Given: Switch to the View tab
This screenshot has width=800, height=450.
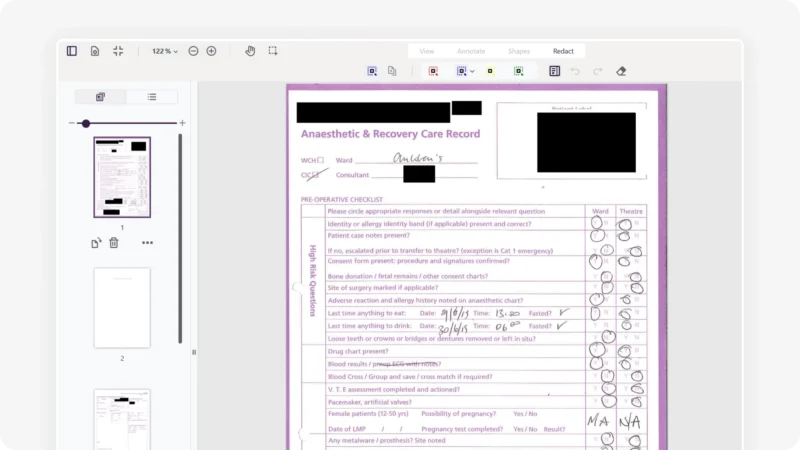Looking at the screenshot, I should tap(427, 51).
